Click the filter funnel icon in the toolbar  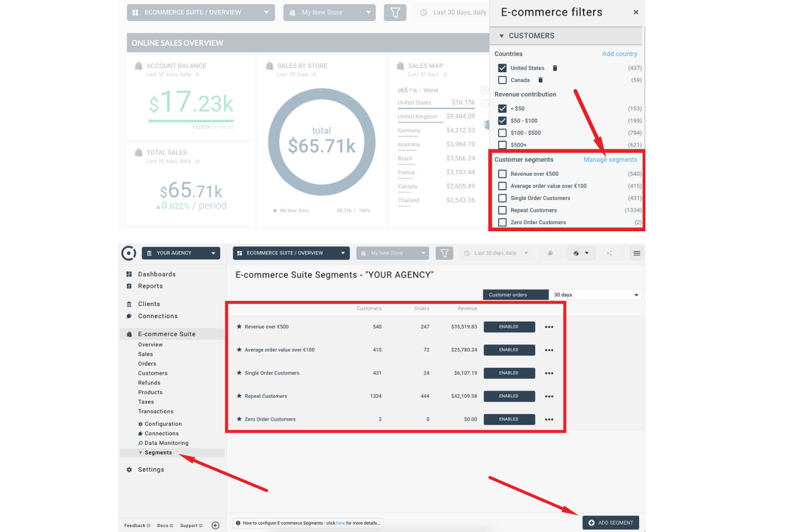tap(445, 253)
